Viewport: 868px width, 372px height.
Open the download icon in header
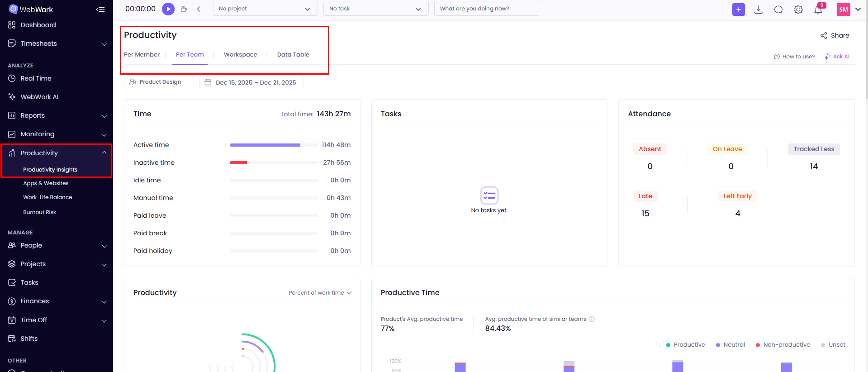759,10
